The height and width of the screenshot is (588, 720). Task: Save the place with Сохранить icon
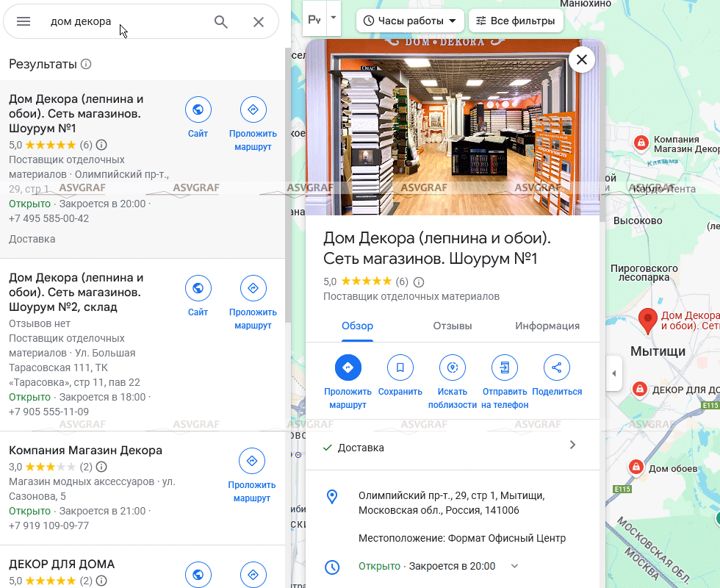(x=400, y=368)
